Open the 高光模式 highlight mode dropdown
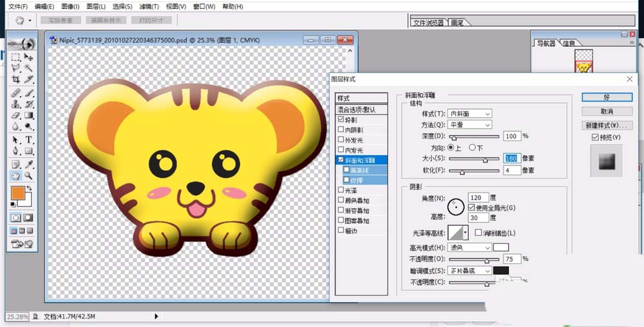The image size is (644, 327). tap(469, 247)
